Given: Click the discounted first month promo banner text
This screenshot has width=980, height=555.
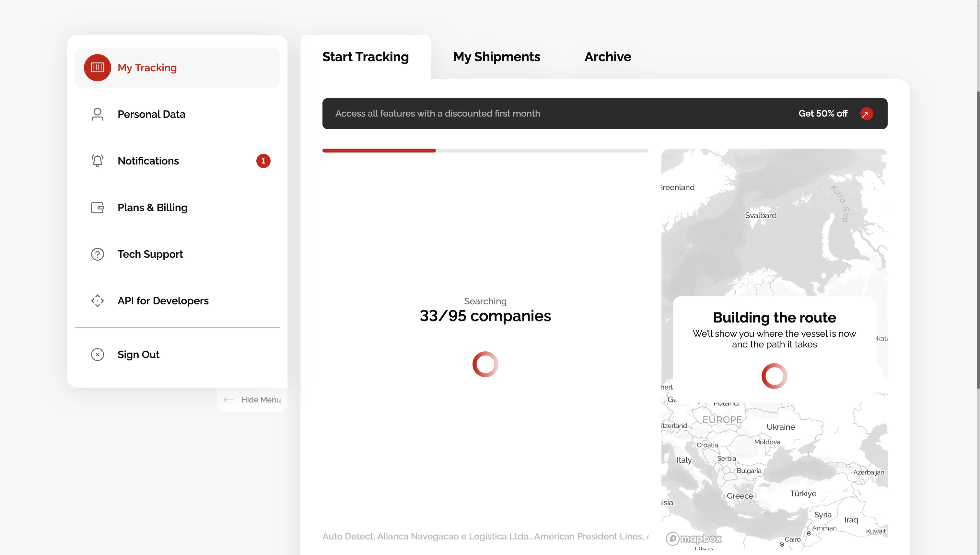Looking at the screenshot, I should 437,114.
